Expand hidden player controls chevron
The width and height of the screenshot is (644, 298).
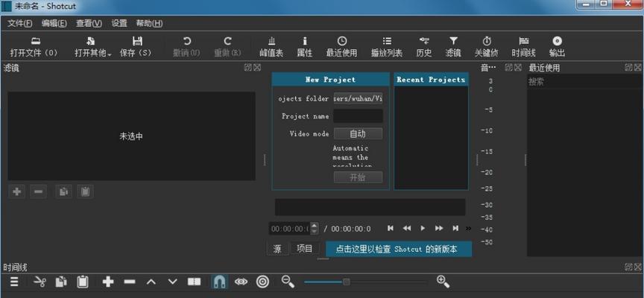tap(469, 229)
